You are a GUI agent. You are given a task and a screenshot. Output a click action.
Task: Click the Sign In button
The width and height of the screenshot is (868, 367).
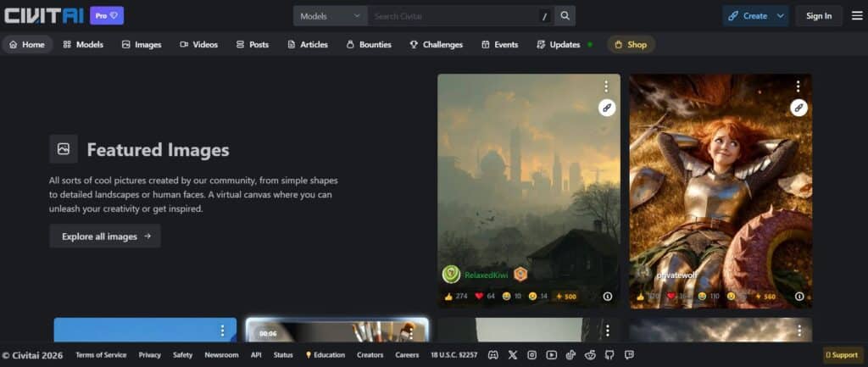coord(819,16)
